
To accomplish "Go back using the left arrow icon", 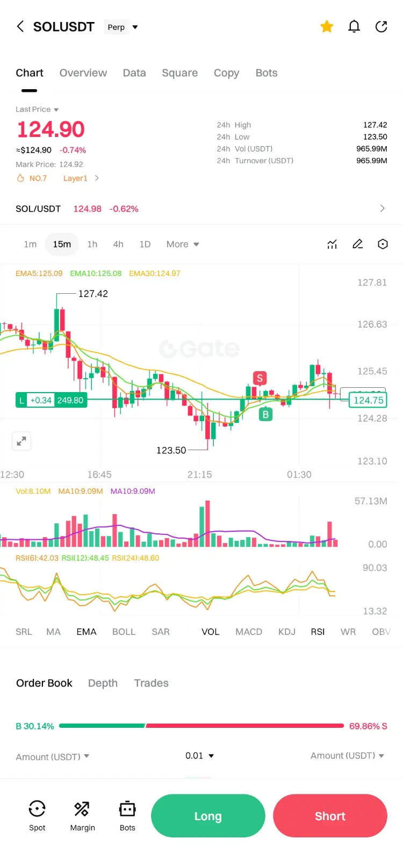I will tap(20, 26).
